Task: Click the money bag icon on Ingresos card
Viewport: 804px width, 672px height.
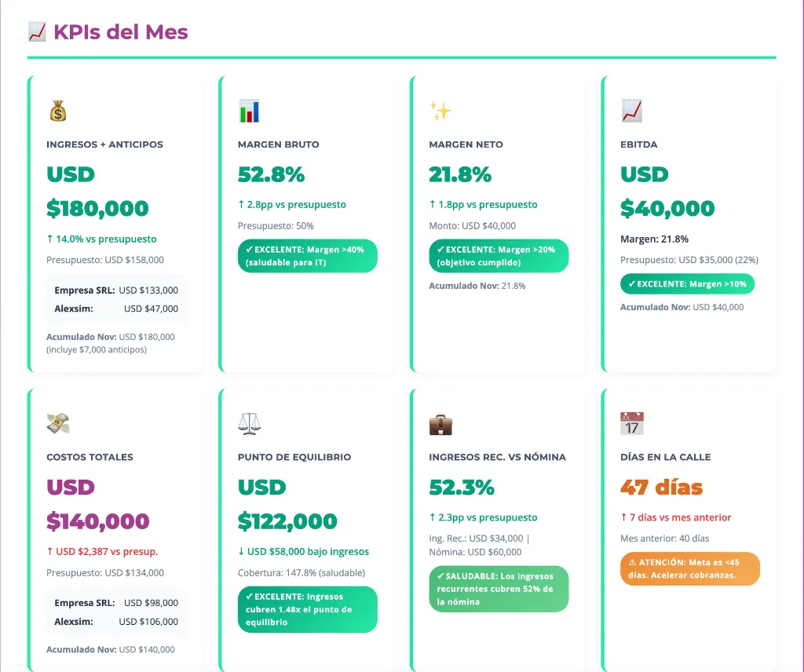Action: 58,111
